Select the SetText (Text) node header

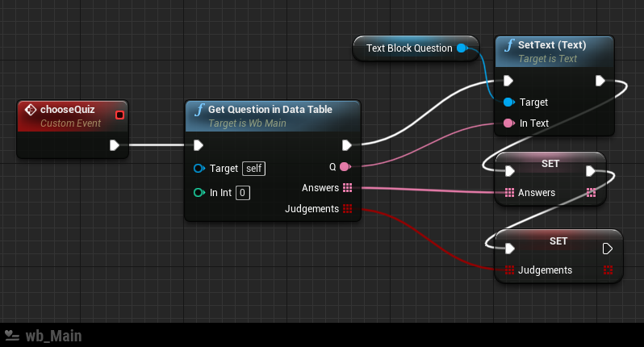pyautogui.click(x=554, y=52)
